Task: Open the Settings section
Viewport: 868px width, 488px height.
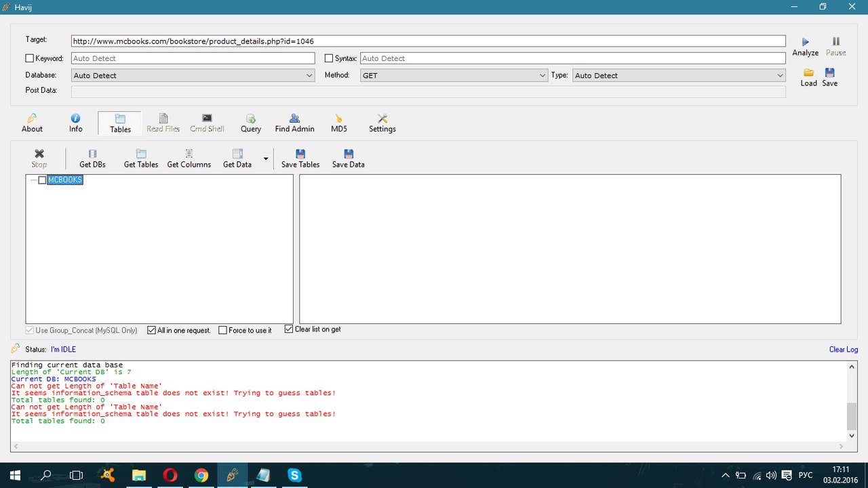Action: click(382, 123)
